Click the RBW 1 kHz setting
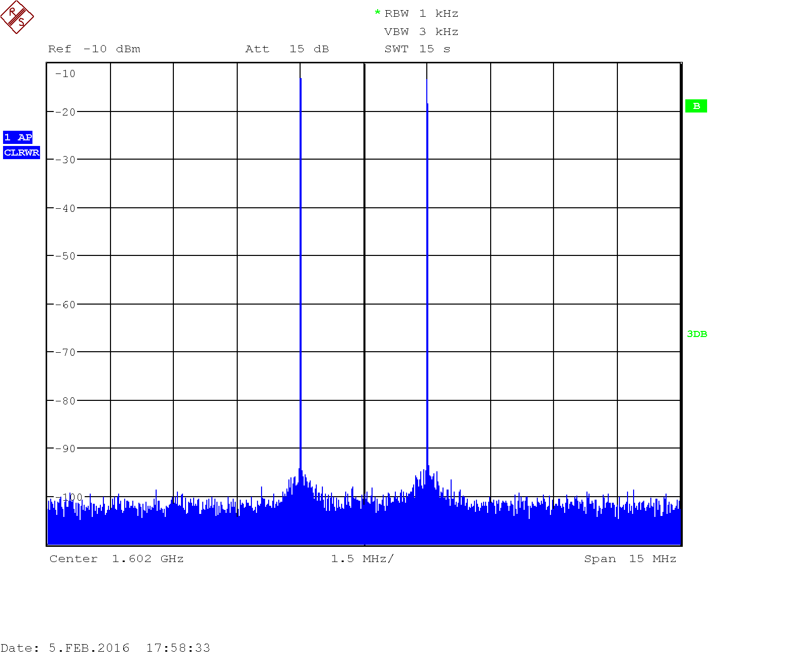This screenshot has height=672, width=810. click(421, 14)
